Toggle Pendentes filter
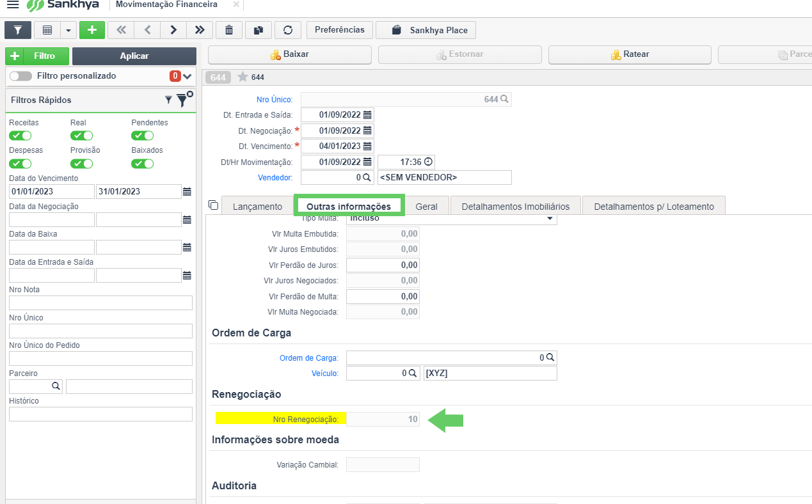The image size is (812, 504). 143,136
